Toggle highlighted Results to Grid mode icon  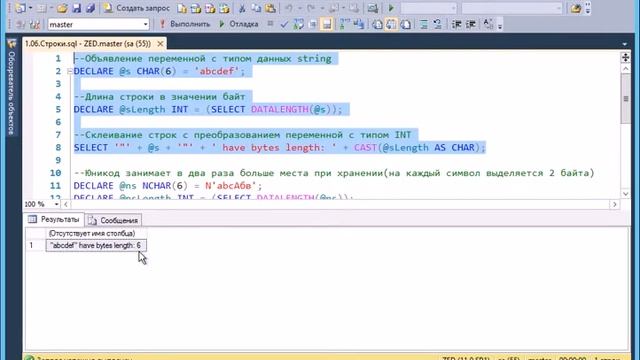tap(391, 24)
